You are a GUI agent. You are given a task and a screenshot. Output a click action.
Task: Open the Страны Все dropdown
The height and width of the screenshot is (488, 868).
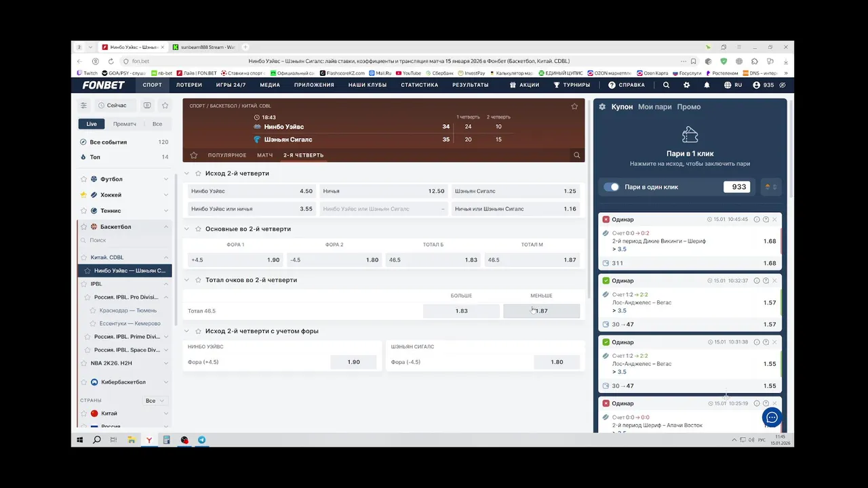coord(155,401)
